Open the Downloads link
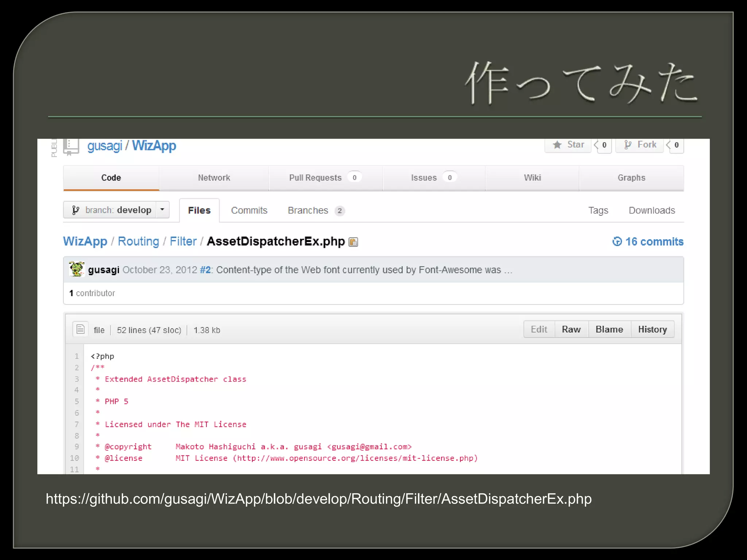This screenshot has width=747, height=560. point(652,211)
